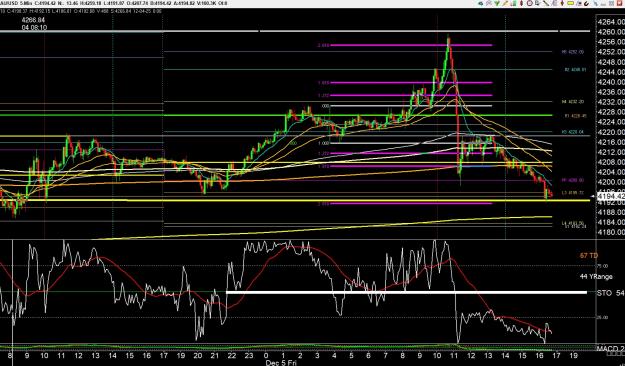The width and height of the screenshot is (625, 366).
Task: Click the gray grid toolbar icon
Action: (611, 3)
